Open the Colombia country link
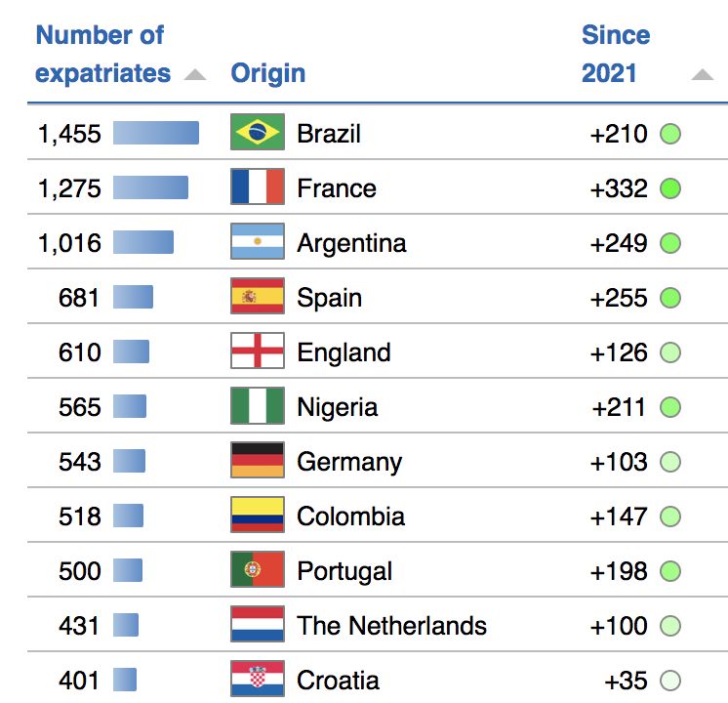Screen dimensions: 728x703 click(350, 517)
